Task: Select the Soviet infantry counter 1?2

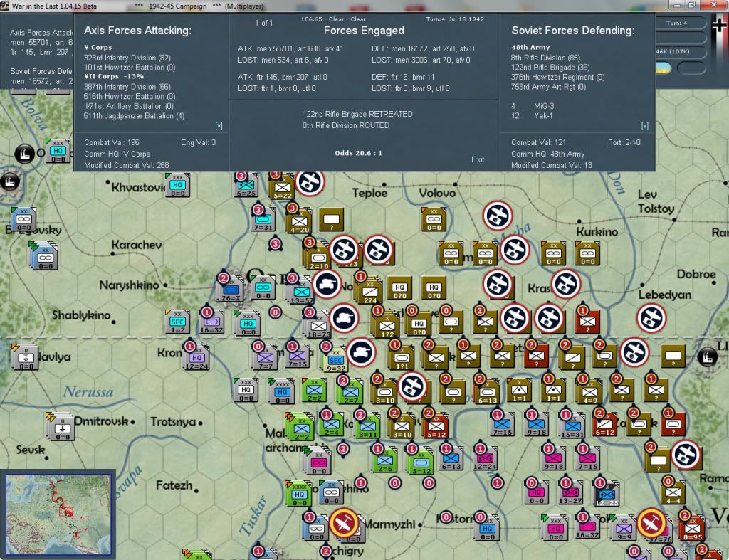Action: pos(387,325)
